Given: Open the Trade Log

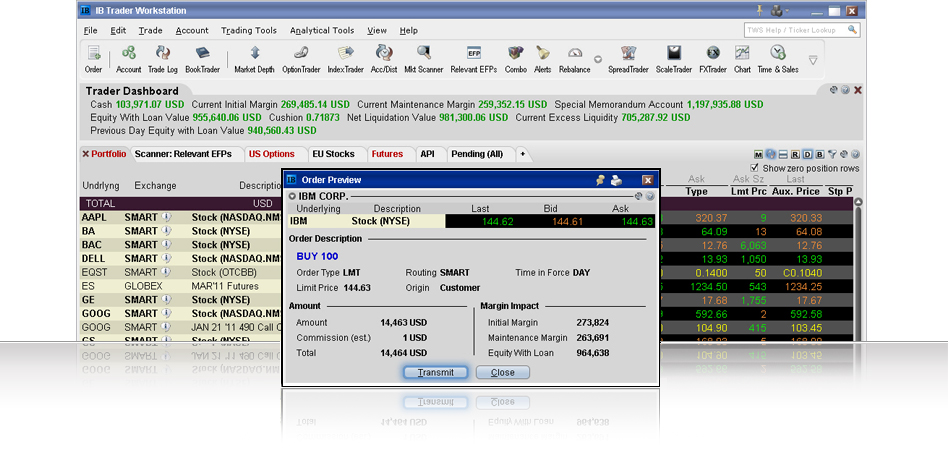Looking at the screenshot, I should click(x=163, y=59).
